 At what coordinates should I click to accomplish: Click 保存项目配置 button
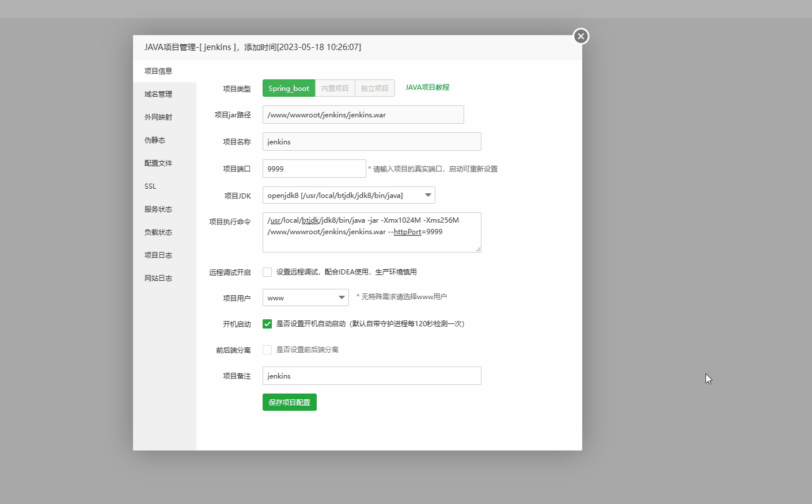tap(290, 402)
